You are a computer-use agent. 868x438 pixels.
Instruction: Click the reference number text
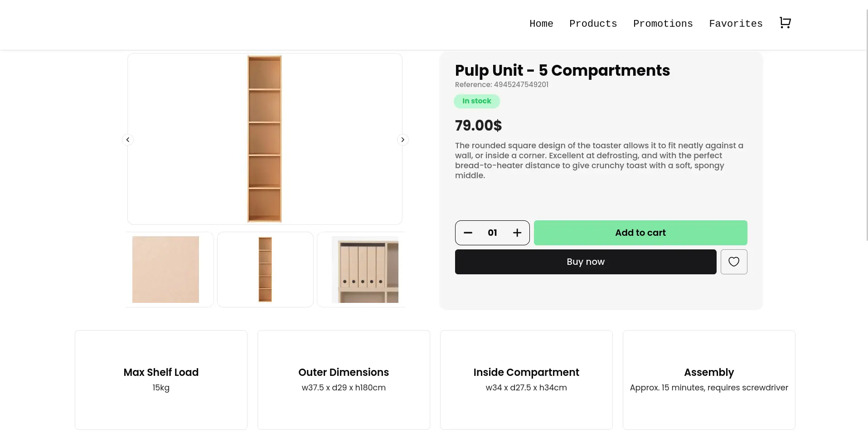pos(501,85)
